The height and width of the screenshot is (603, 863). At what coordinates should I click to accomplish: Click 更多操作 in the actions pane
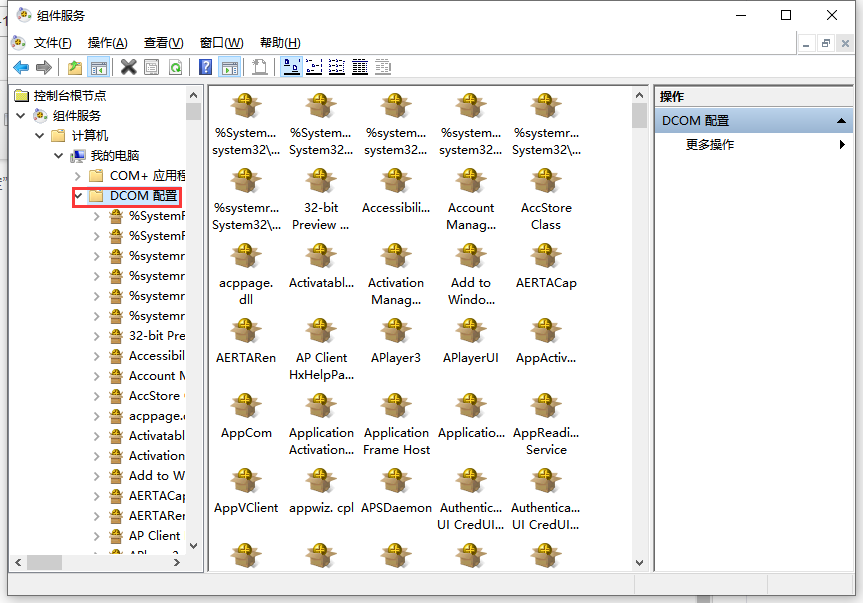click(710, 145)
